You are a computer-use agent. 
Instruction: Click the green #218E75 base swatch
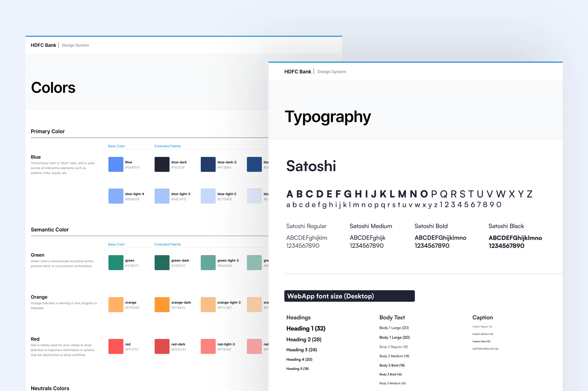point(116,263)
